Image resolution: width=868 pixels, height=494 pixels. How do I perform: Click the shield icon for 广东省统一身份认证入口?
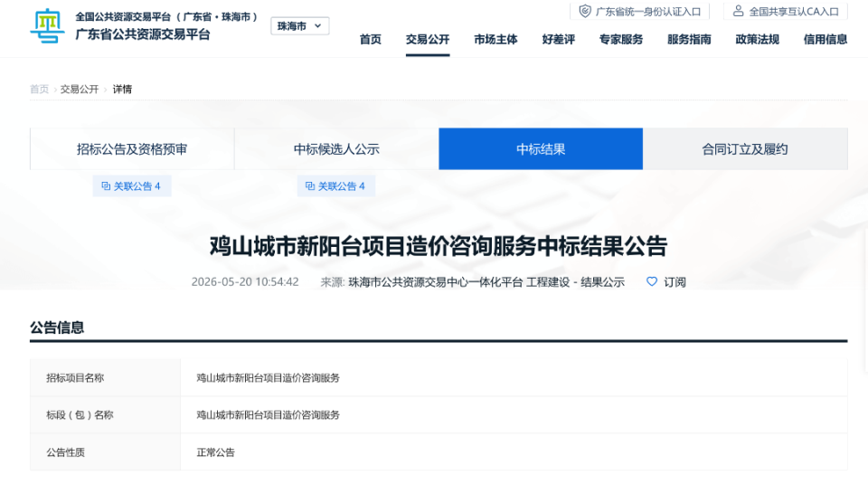[x=585, y=11]
